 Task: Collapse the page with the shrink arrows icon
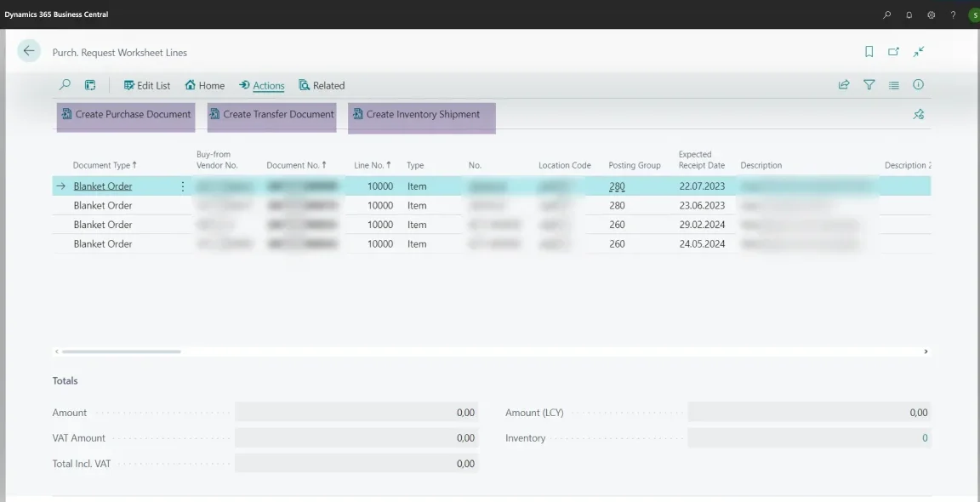coord(919,52)
